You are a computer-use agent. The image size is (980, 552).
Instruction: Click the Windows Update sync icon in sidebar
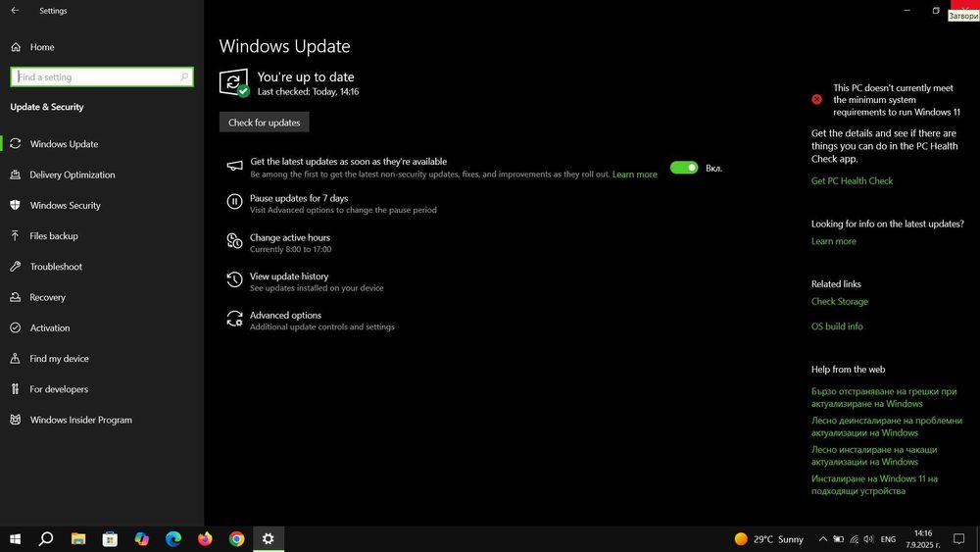[16, 144]
